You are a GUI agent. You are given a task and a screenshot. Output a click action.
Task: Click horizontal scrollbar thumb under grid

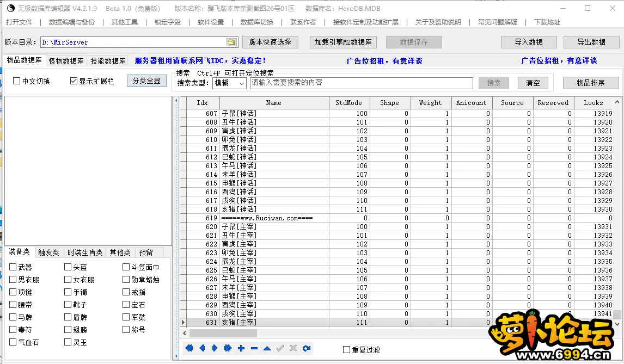tap(223, 333)
